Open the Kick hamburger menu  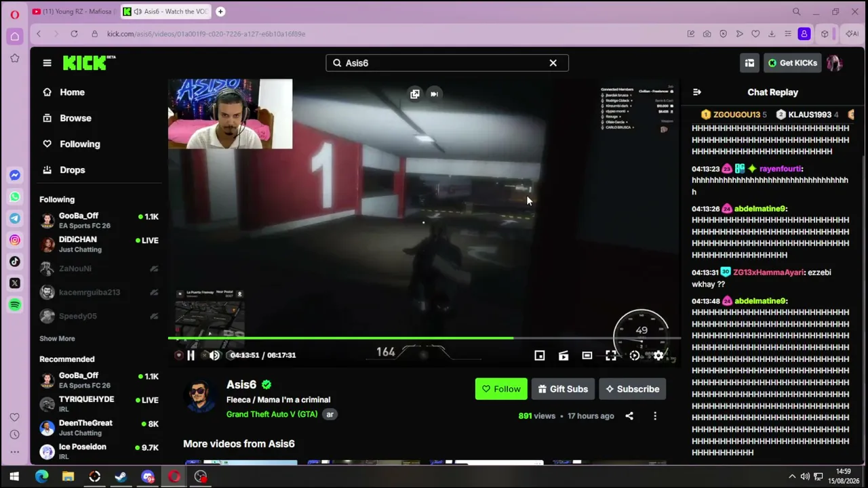pos(47,63)
